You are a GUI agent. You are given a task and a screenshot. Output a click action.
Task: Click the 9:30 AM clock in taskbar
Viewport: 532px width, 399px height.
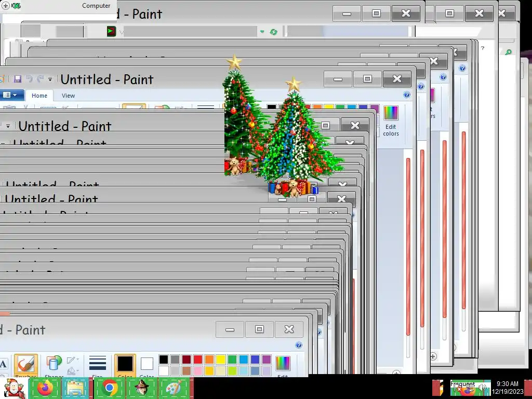[x=507, y=384]
